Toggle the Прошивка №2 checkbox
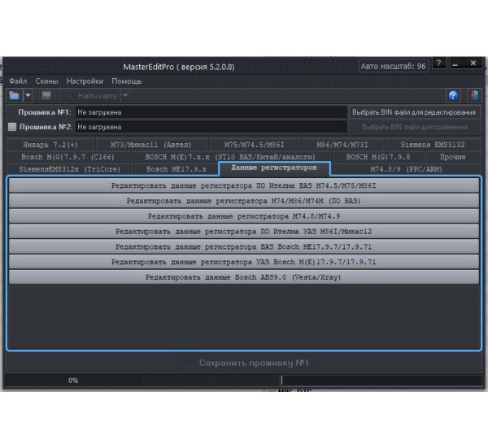Image resolution: width=488 pixels, height=448 pixels. 11,127
